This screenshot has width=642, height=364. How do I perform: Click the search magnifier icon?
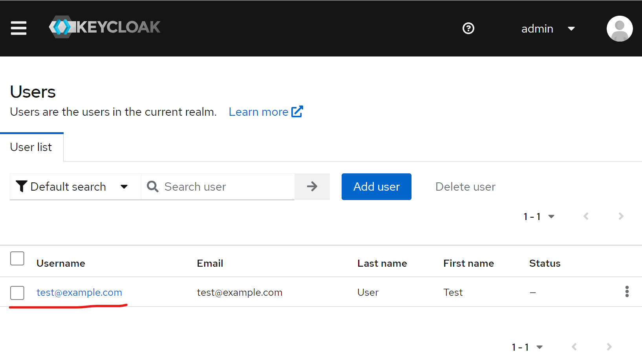click(x=152, y=186)
